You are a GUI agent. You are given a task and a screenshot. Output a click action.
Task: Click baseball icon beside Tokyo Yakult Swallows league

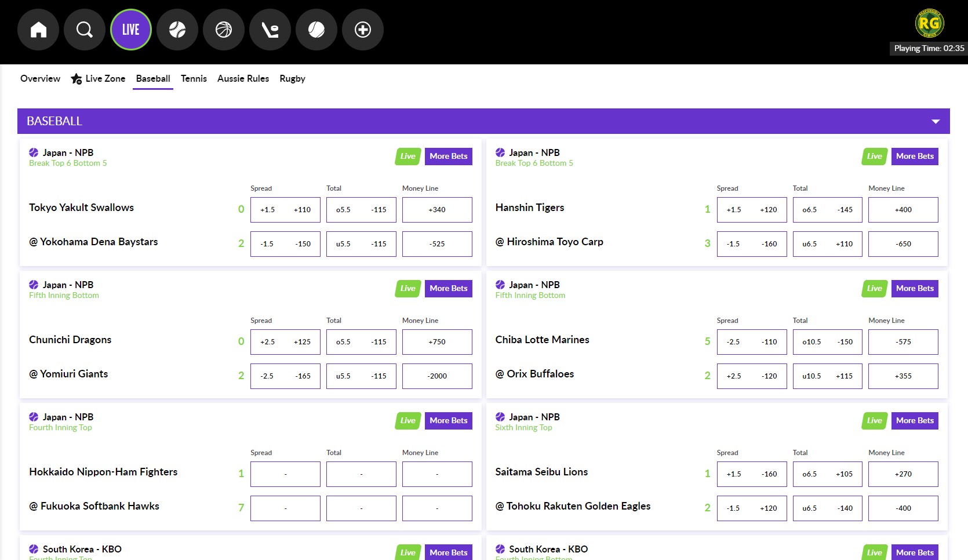pyautogui.click(x=34, y=152)
